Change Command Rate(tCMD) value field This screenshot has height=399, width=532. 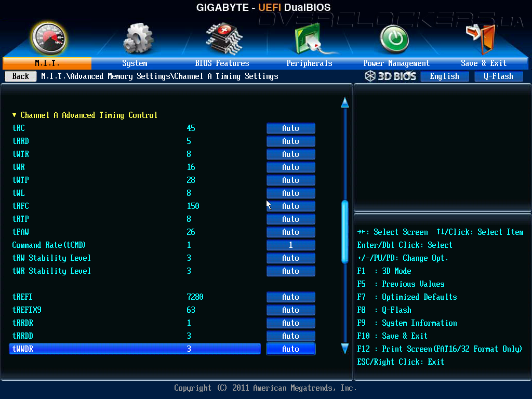pos(291,245)
